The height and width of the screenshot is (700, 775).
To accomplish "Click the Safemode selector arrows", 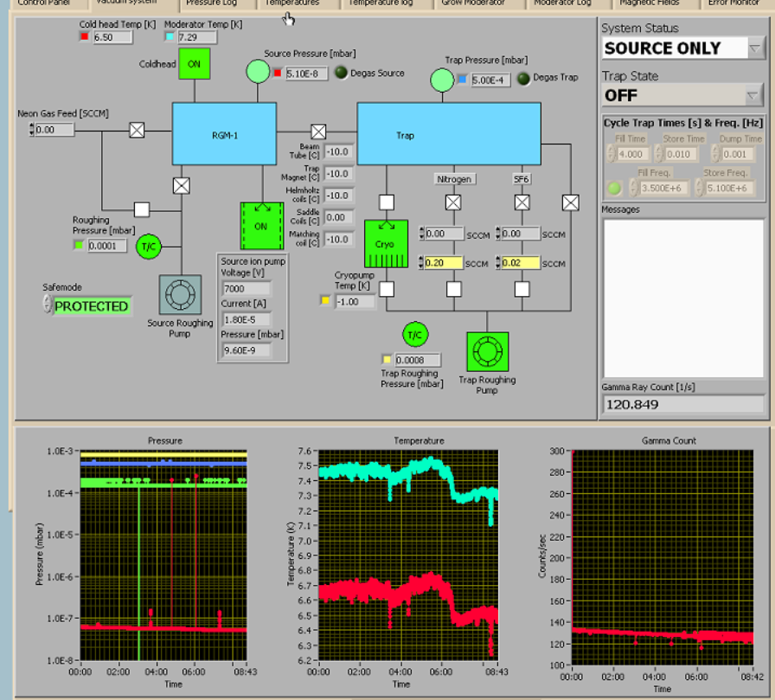I will pyautogui.click(x=47, y=305).
